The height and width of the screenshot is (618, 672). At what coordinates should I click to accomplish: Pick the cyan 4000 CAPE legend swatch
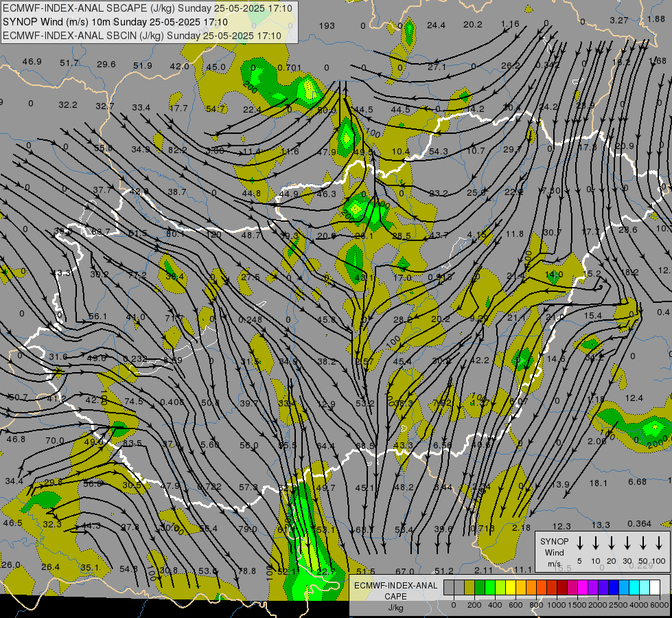pyautogui.click(x=634, y=587)
